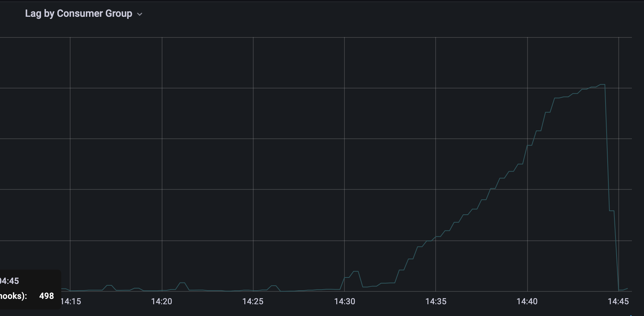Click the small lag bump between 14:15 and 14:20
This screenshot has height=316, width=644.
[109, 285]
